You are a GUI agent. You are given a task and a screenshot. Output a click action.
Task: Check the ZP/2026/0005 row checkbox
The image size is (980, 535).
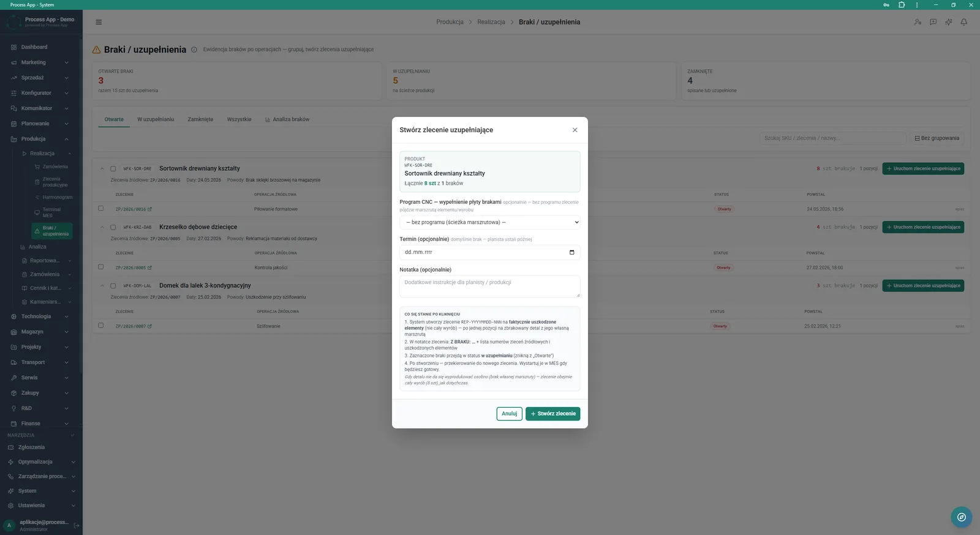[x=101, y=267]
